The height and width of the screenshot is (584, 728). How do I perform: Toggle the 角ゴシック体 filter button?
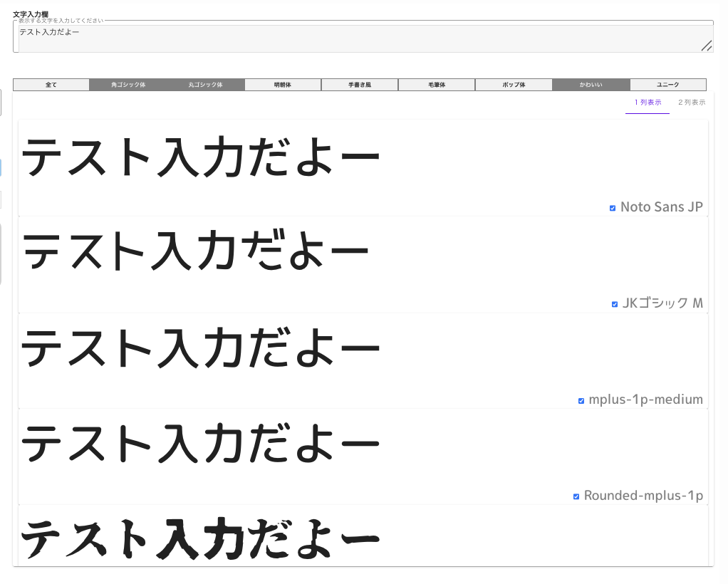point(128,85)
